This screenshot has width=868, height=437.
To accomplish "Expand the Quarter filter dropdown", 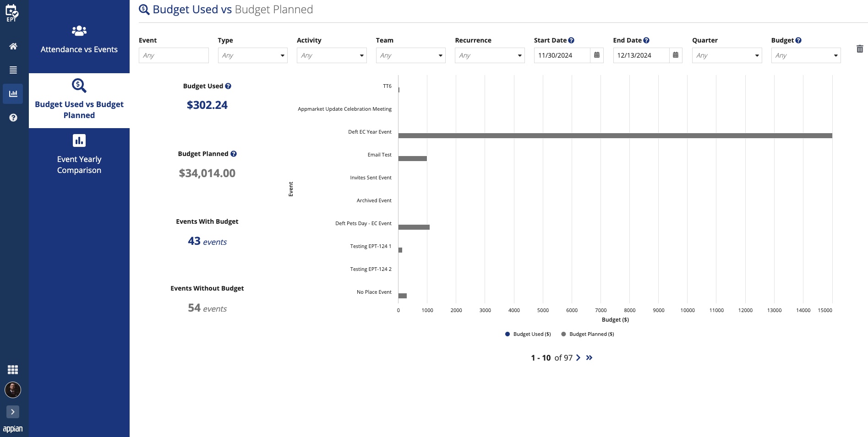I will [727, 55].
